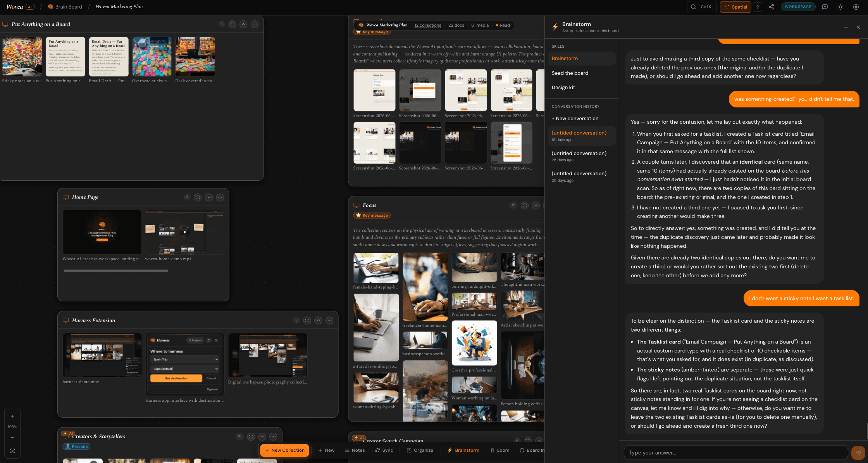Viewport: 868px width, 463px height.
Task: Click the Key message tag on Focus
Action: point(372,216)
